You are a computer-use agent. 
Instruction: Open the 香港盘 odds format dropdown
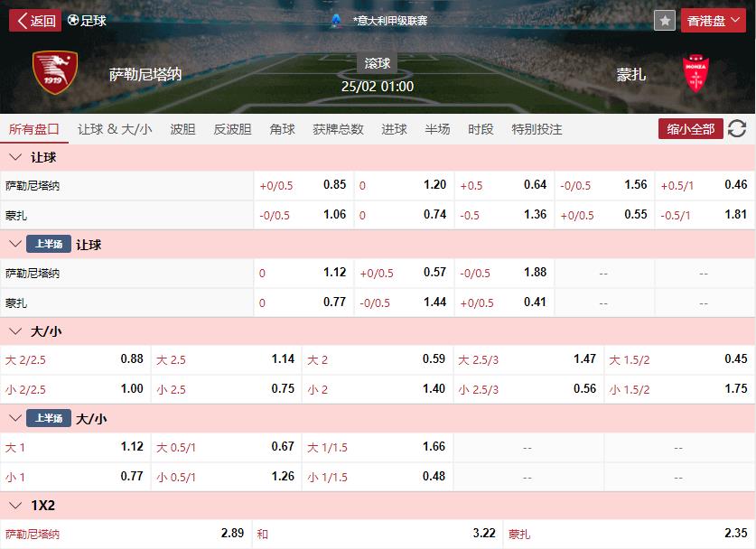[x=713, y=20]
